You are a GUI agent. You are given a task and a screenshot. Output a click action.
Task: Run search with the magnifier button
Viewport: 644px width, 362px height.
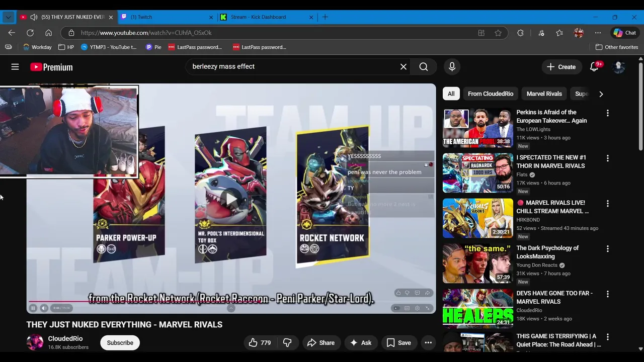(x=424, y=66)
